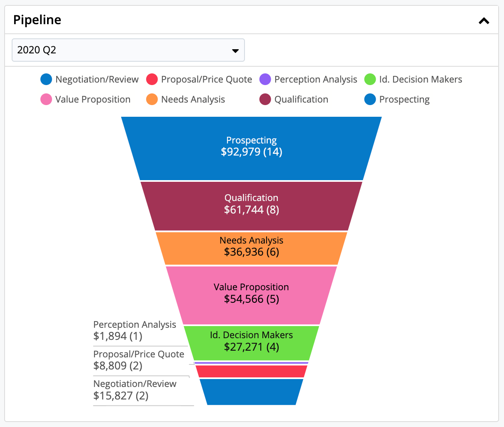The width and height of the screenshot is (504, 427).
Task: Click the red Proposal/Price Quote funnel slice
Action: [251, 371]
